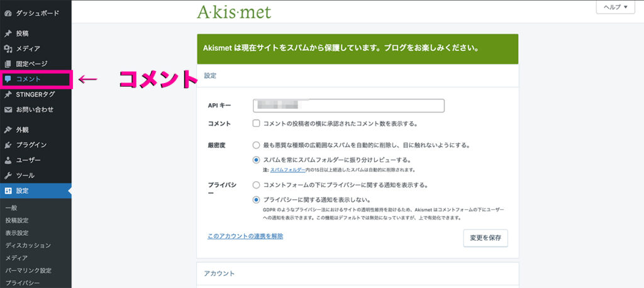Enable showing approved comment count checkbox

[x=257, y=123]
